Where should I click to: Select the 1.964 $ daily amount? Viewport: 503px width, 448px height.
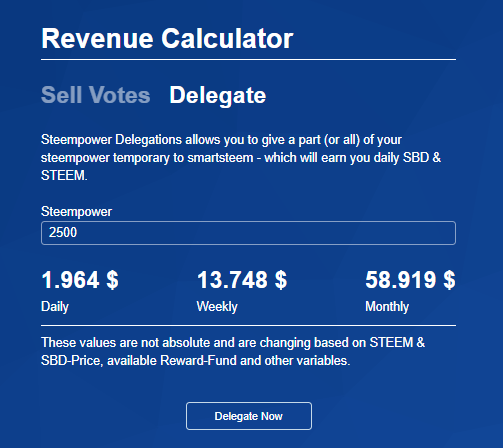pos(80,280)
